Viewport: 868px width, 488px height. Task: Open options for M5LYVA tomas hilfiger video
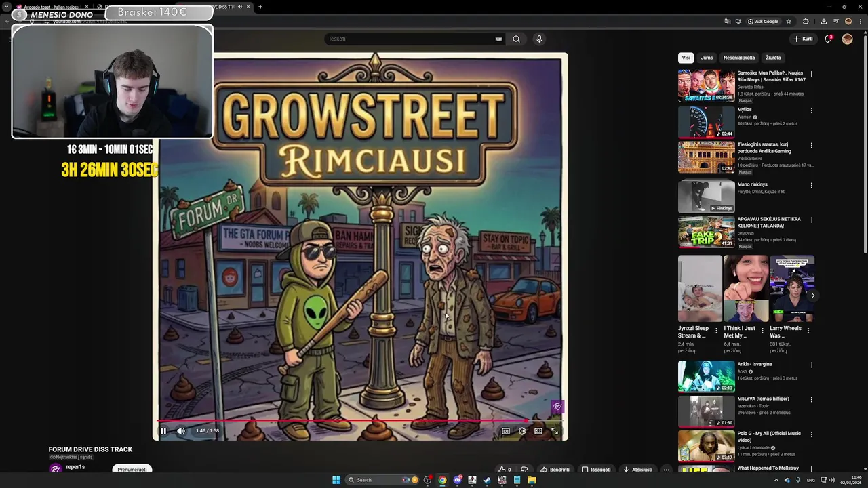point(811,399)
